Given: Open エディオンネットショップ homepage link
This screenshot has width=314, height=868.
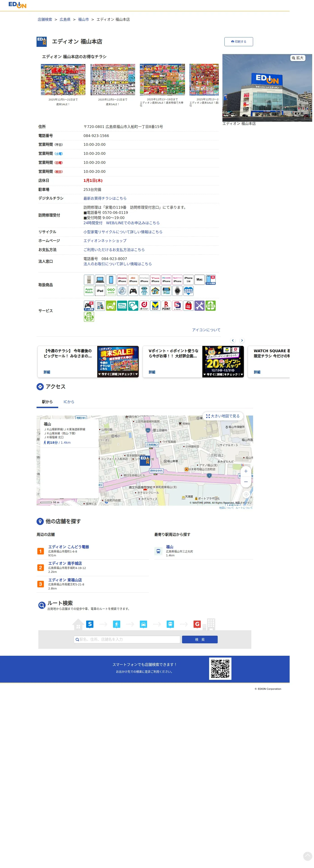Looking at the screenshot, I should point(105,241).
